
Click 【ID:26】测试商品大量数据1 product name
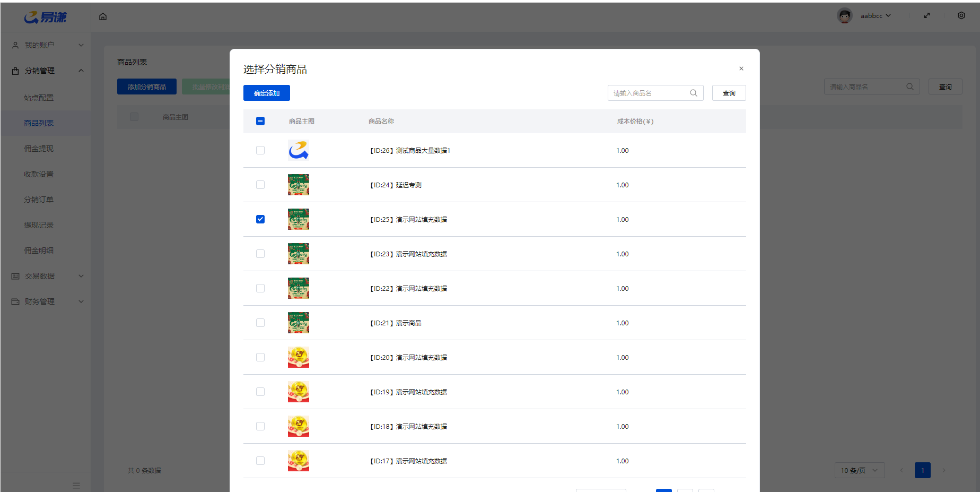pos(409,151)
